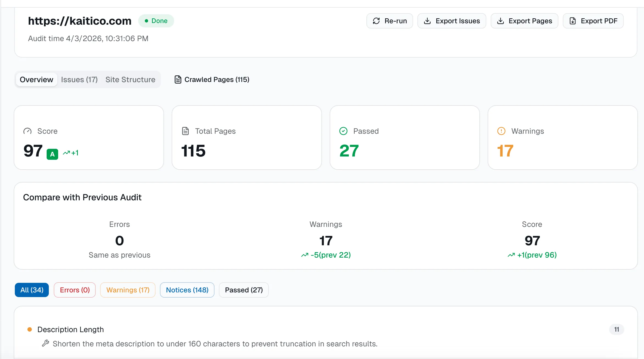Click the Export Issues download icon
Screen dimensions: 644x359
(x=427, y=21)
